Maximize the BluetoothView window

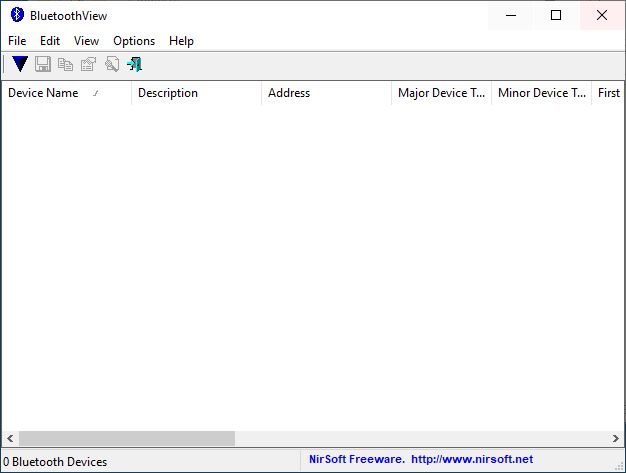[x=556, y=15]
